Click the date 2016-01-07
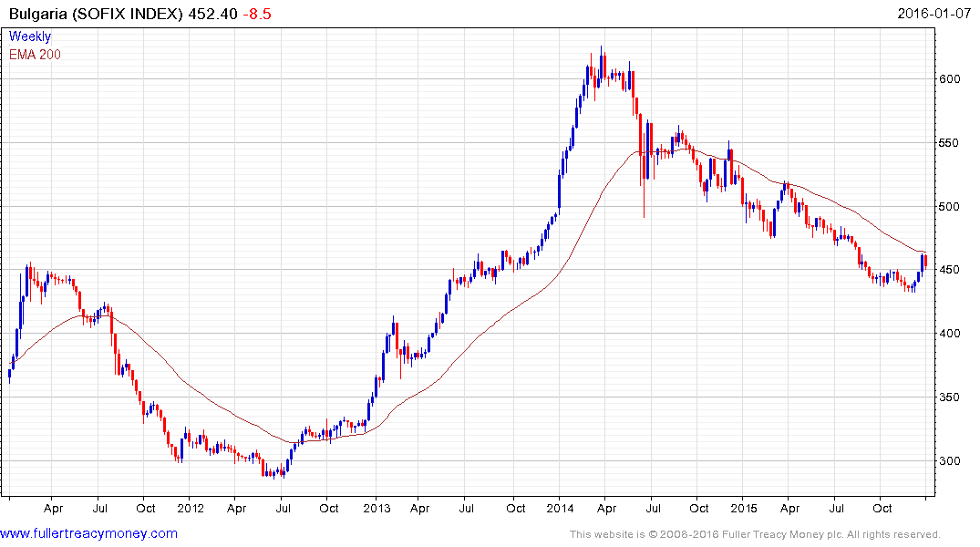This screenshot has width=980, height=547. (x=934, y=13)
